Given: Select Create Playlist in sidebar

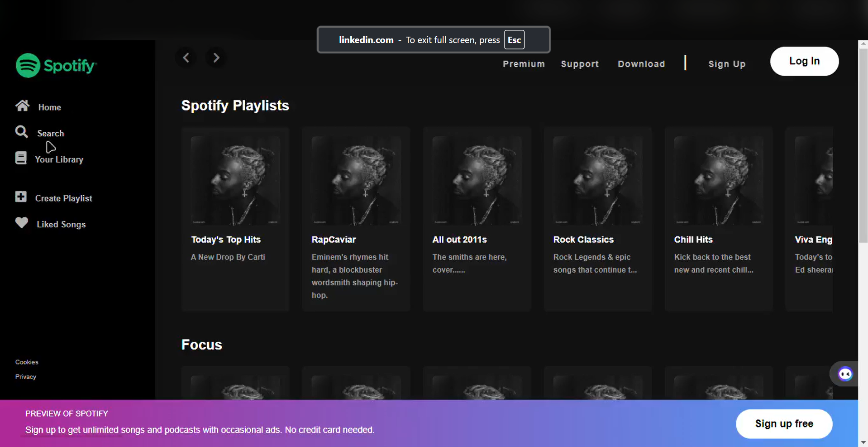Looking at the screenshot, I should (x=64, y=198).
